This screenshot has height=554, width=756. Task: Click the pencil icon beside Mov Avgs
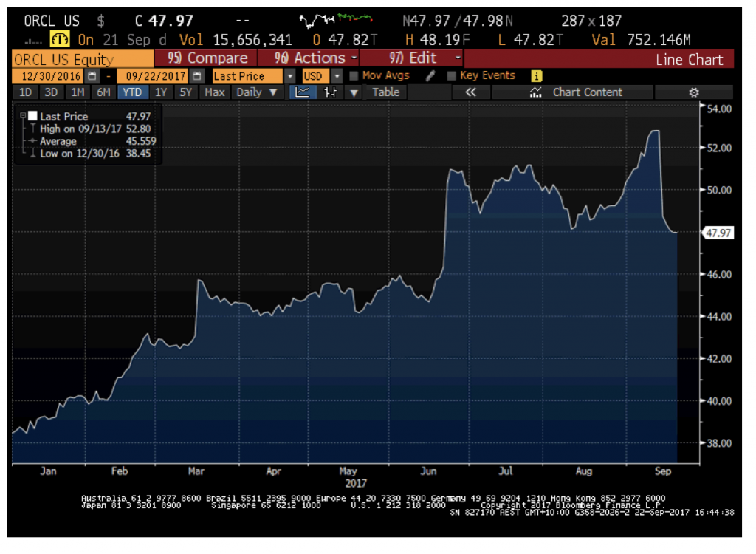pyautogui.click(x=430, y=76)
